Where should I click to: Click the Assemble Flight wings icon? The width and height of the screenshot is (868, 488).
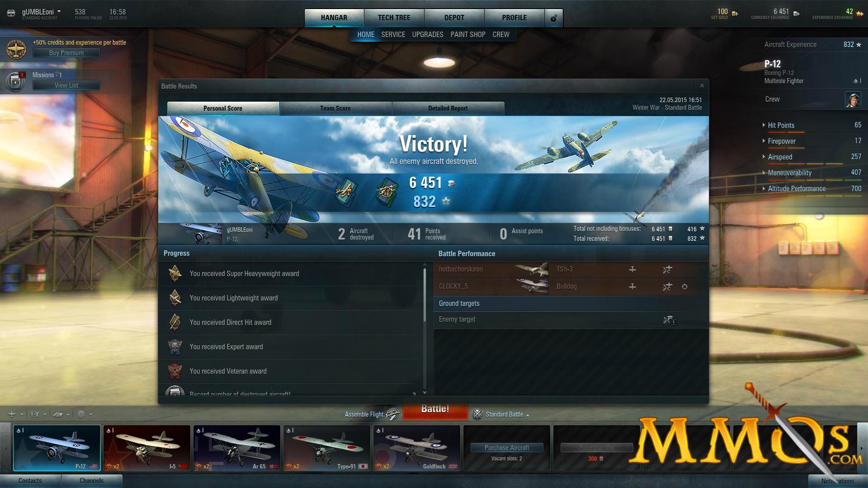[x=393, y=414]
